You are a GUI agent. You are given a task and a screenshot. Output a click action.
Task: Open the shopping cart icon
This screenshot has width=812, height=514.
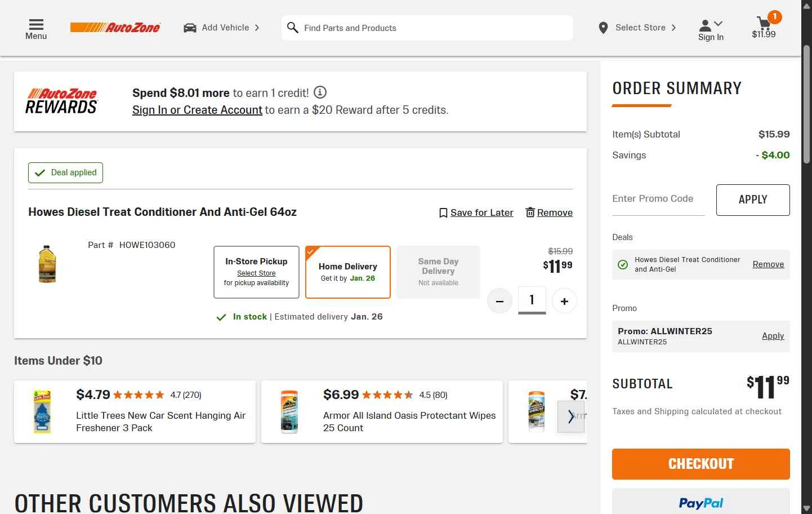(764, 23)
